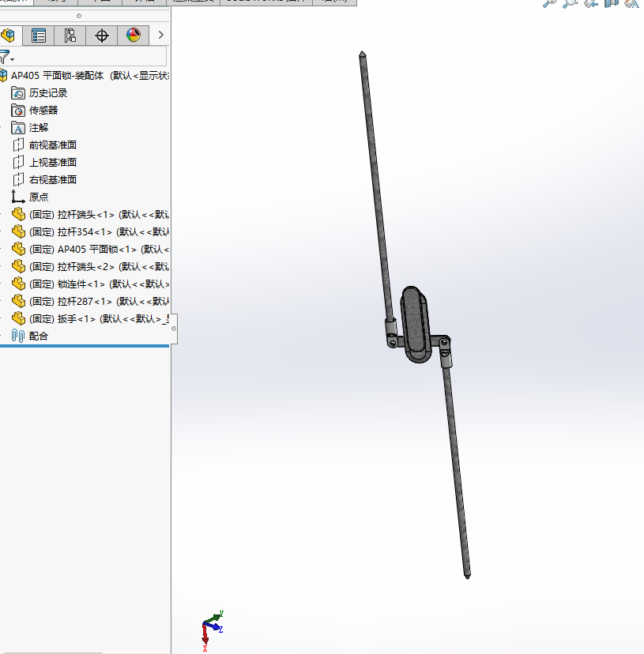Select the 上视基准面 label
Screen dimensions: 644x654
(x=53, y=162)
